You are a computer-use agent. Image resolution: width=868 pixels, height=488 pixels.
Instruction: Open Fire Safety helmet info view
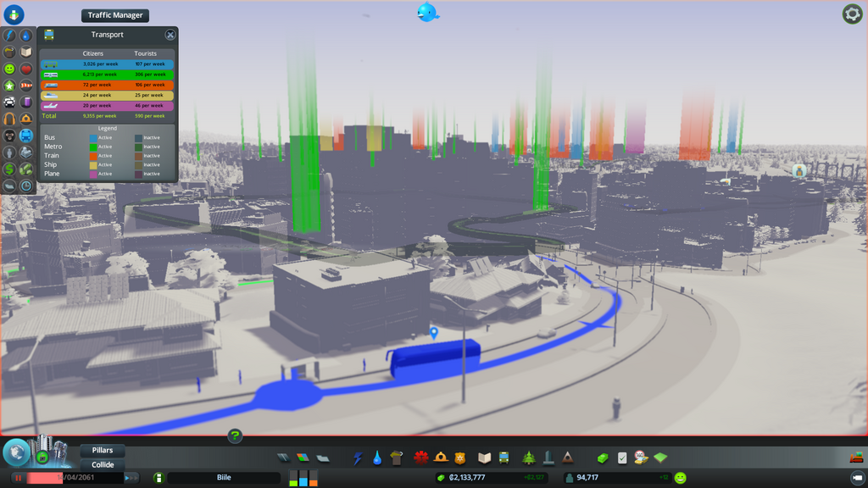click(26, 119)
